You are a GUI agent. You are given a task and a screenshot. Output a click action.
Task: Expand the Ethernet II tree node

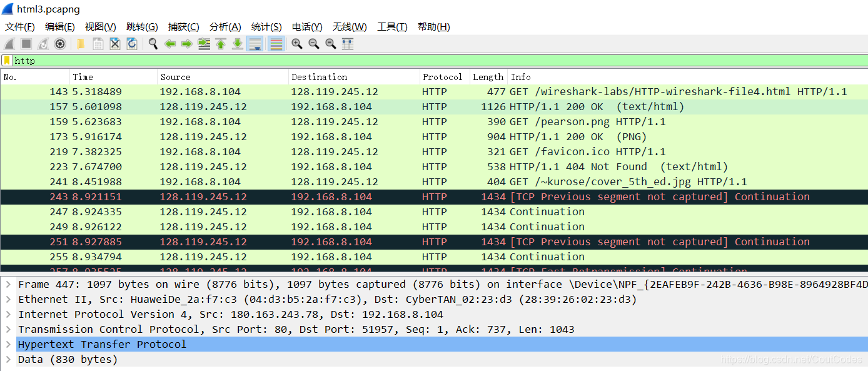point(8,299)
